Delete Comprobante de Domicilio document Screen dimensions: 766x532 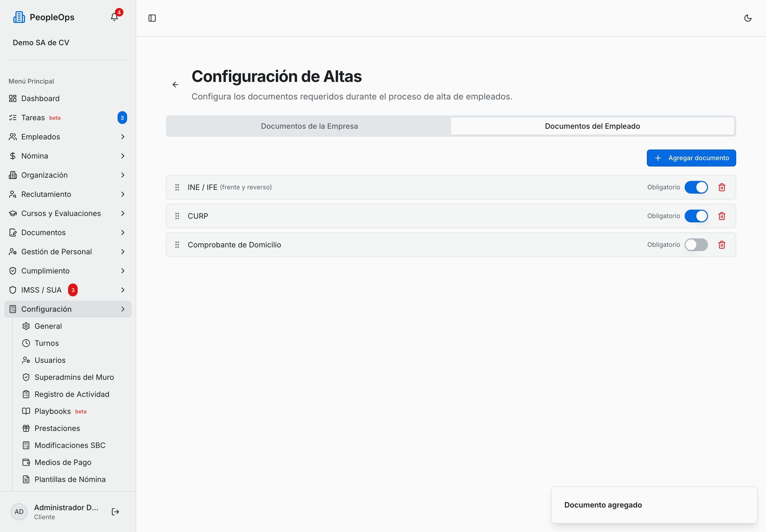tap(722, 245)
